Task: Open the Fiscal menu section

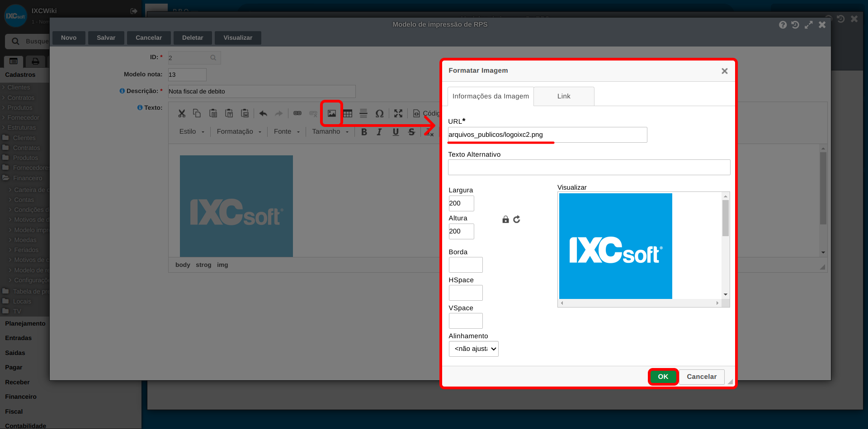Action: (x=14, y=411)
